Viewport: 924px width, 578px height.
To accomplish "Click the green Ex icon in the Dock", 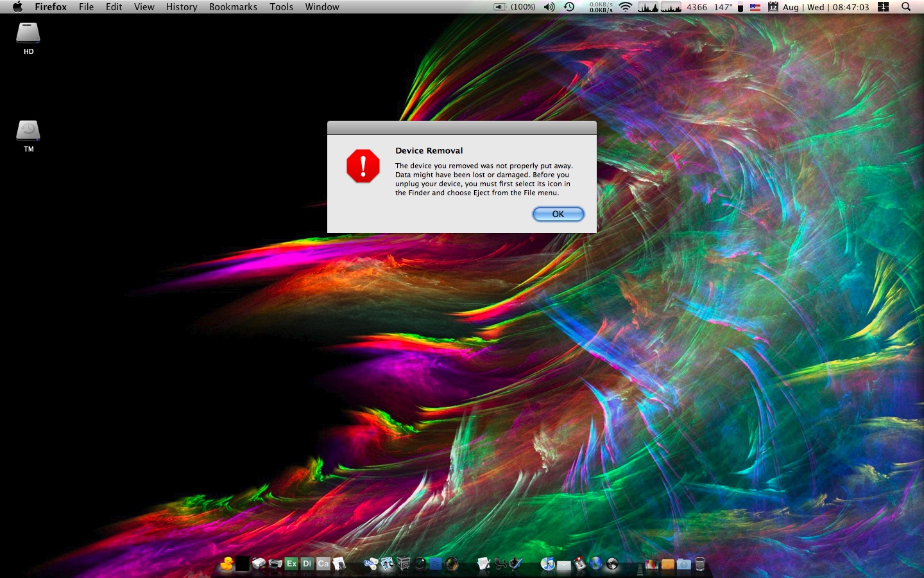I will [x=292, y=564].
